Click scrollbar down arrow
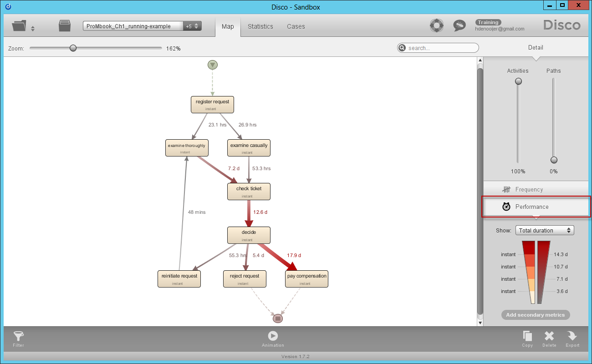Viewport: 592px width, 364px height. click(480, 323)
